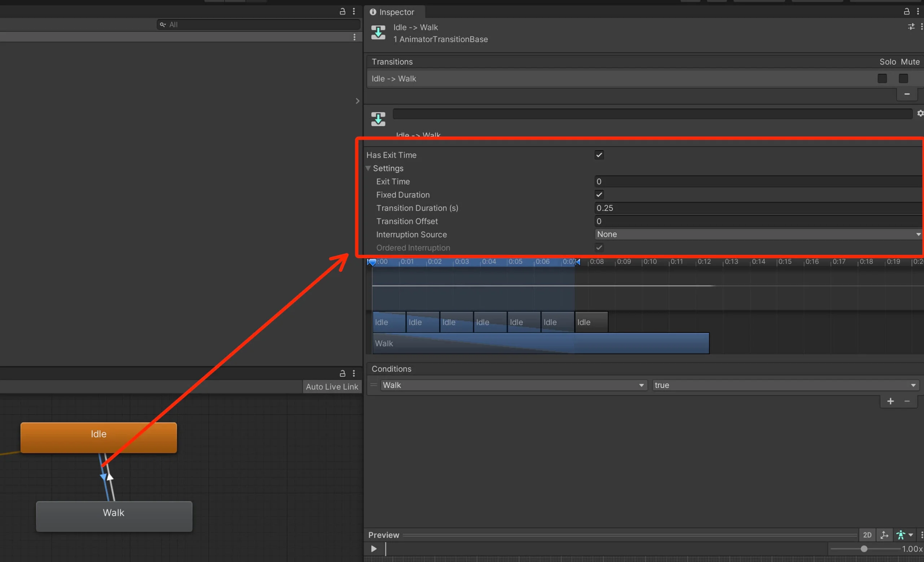Select Idle -> Walk row in Transitions list

coord(623,78)
